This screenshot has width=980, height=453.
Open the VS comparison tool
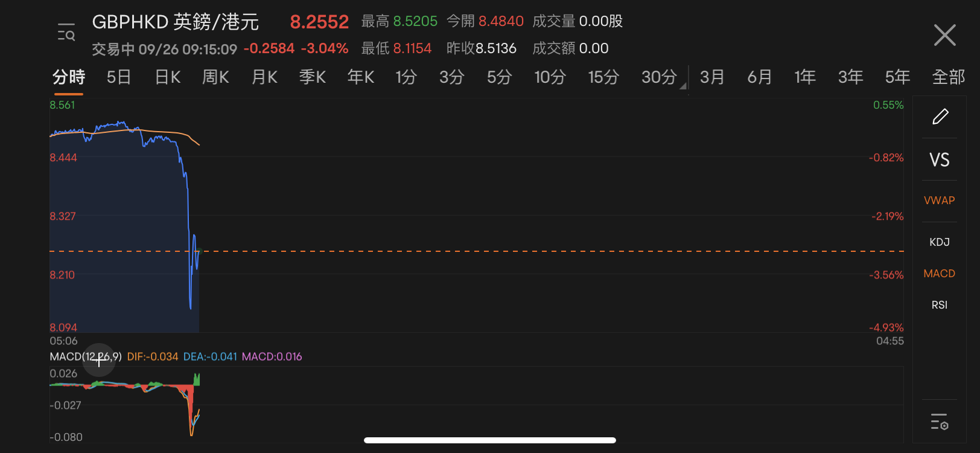[940, 160]
